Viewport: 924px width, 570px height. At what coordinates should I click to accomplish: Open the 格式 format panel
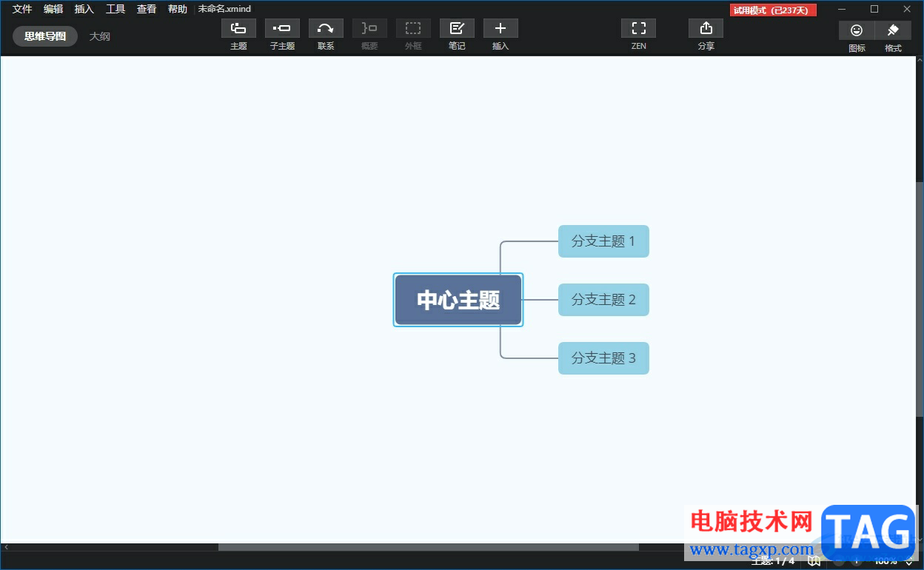[x=893, y=30]
